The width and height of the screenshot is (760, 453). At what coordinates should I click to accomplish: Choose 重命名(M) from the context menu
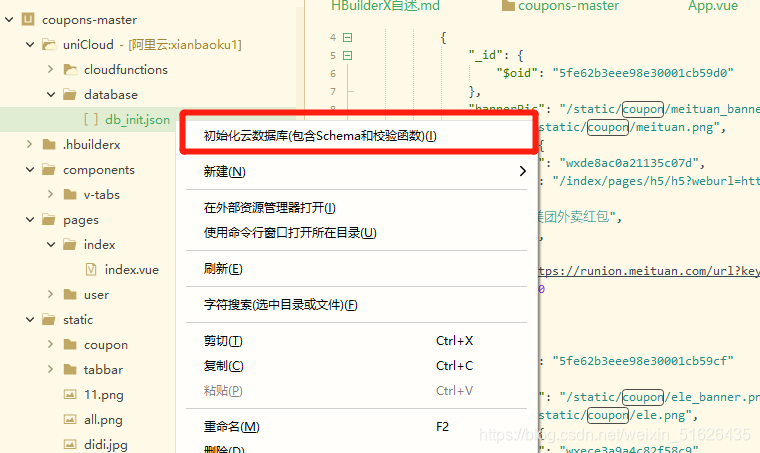point(357,427)
